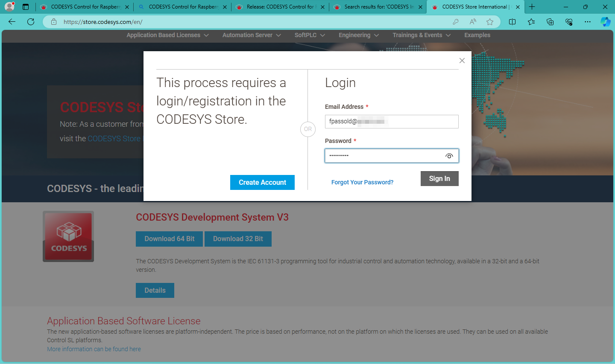Switch to Search results tab
615x364 pixels.
tap(378, 7)
